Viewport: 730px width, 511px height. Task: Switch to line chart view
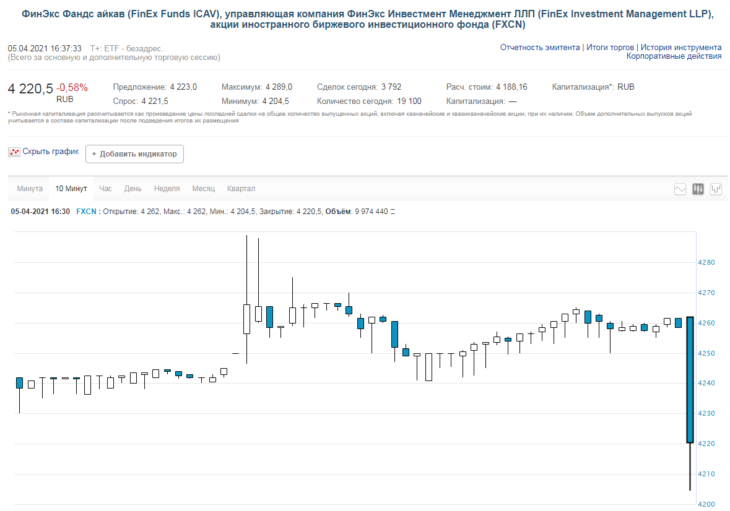click(x=680, y=189)
